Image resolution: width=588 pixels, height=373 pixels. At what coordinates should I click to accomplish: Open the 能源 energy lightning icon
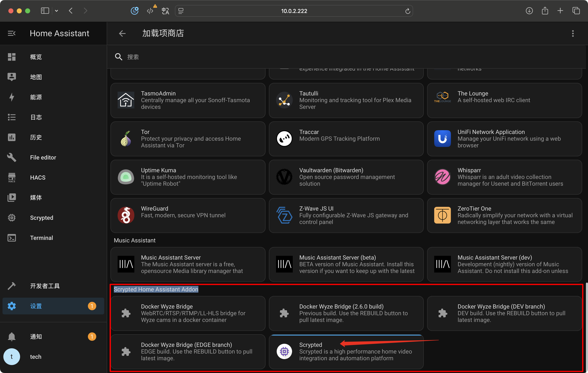point(12,97)
